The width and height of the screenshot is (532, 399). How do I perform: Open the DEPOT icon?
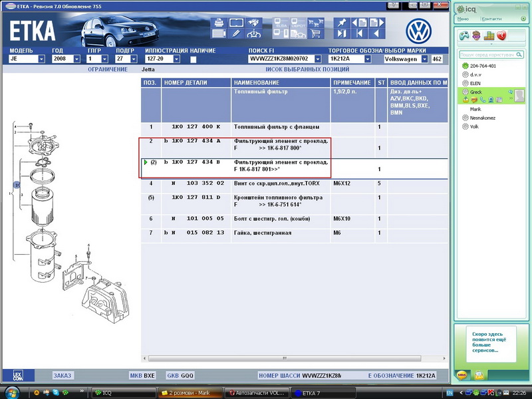(298, 23)
